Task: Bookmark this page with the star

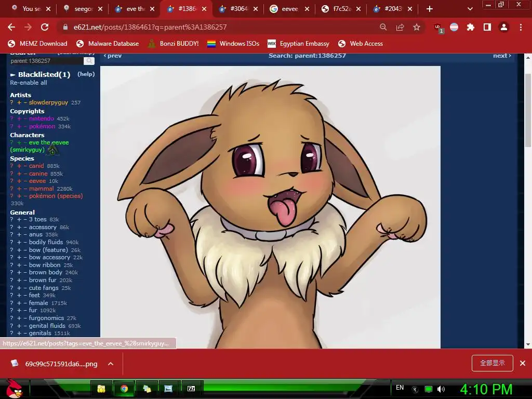Action: [417, 27]
